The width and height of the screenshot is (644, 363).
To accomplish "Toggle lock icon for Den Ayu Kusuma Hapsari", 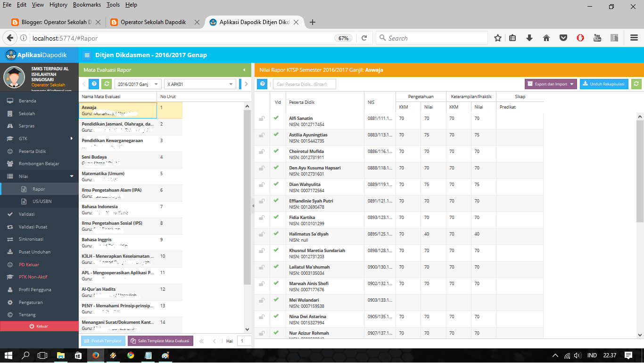I will click(262, 168).
